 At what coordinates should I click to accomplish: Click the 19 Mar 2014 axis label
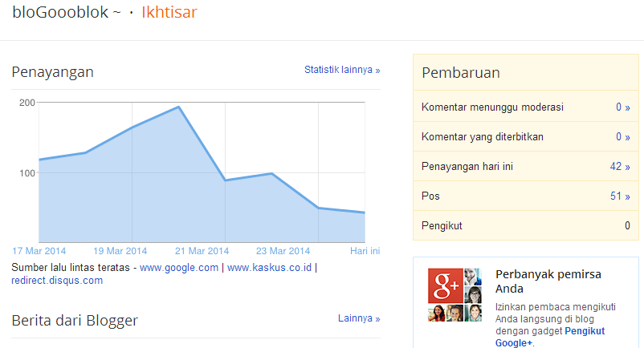click(x=120, y=251)
